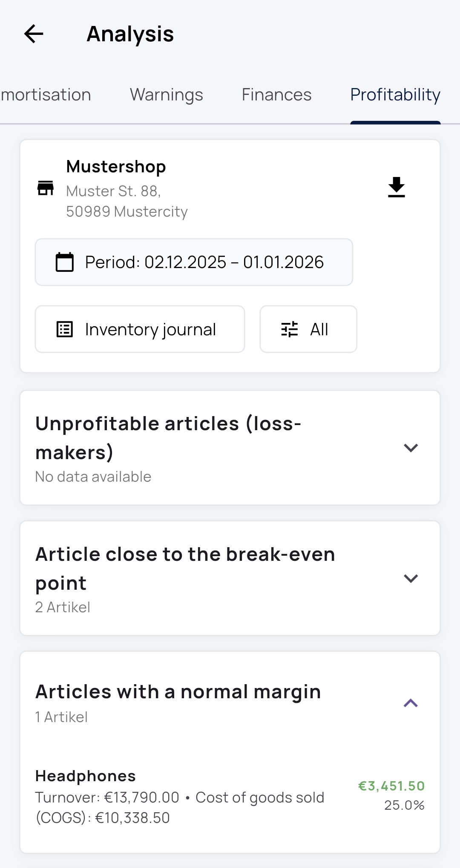The width and height of the screenshot is (460, 868).
Task: Go to the Amortisation tab
Action: (x=46, y=95)
